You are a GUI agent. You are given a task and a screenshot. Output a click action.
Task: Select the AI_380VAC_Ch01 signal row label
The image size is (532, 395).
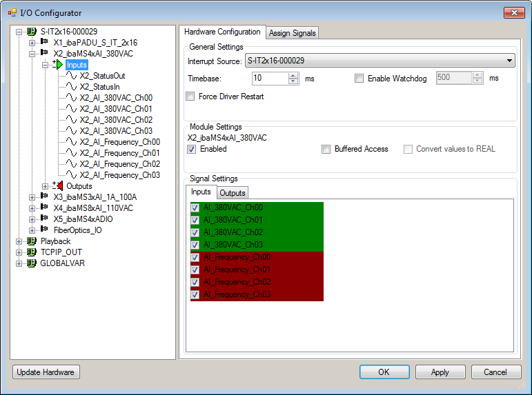pos(233,220)
